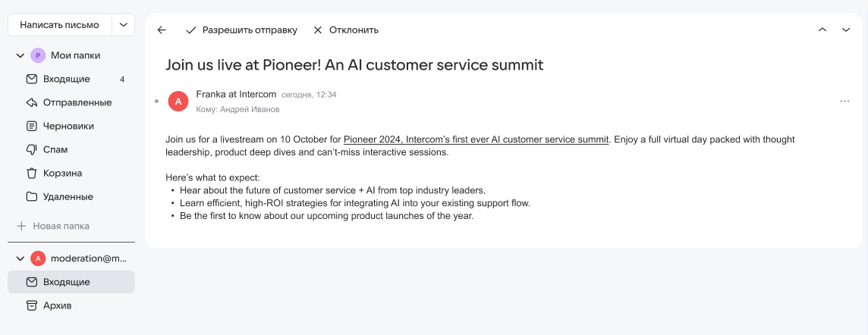Click Отклонить to reject the email
The width and height of the screenshot is (868, 335).
click(x=346, y=30)
